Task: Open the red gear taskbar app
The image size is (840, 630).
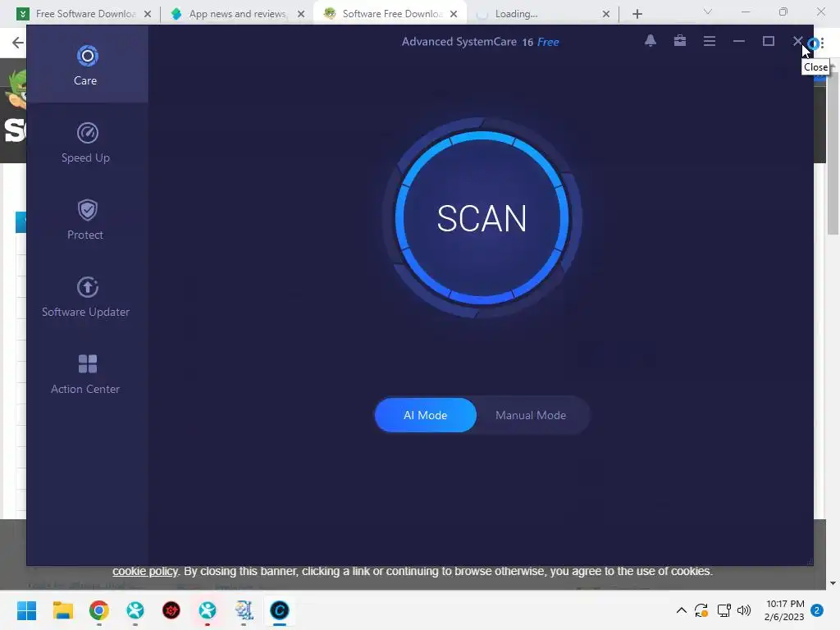Action: pyautogui.click(x=171, y=610)
